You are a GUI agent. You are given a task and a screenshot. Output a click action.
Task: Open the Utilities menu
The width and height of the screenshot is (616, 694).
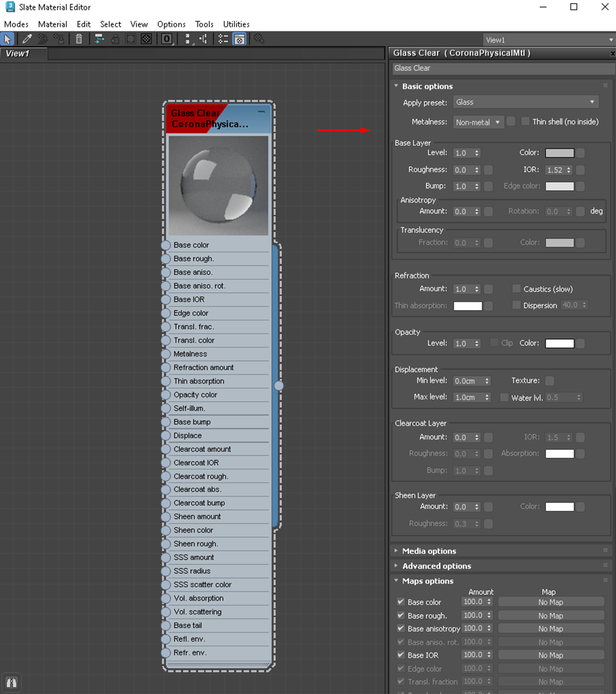coord(236,24)
